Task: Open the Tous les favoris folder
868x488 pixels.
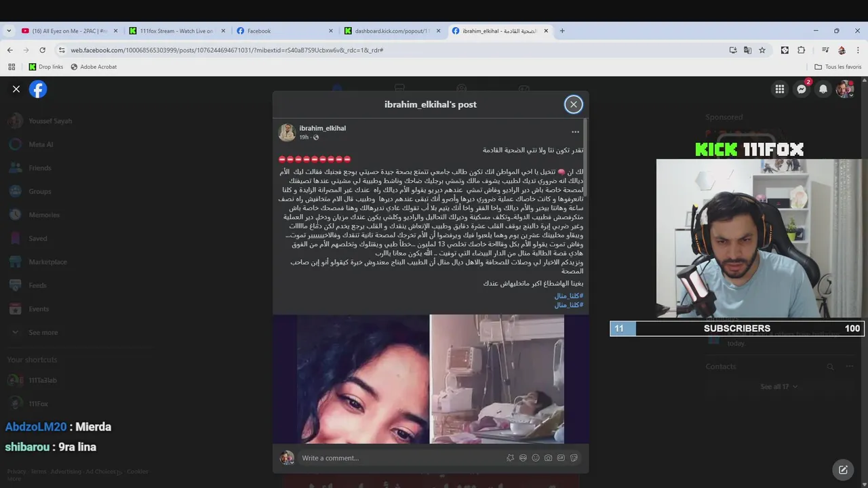Action: click(x=838, y=66)
